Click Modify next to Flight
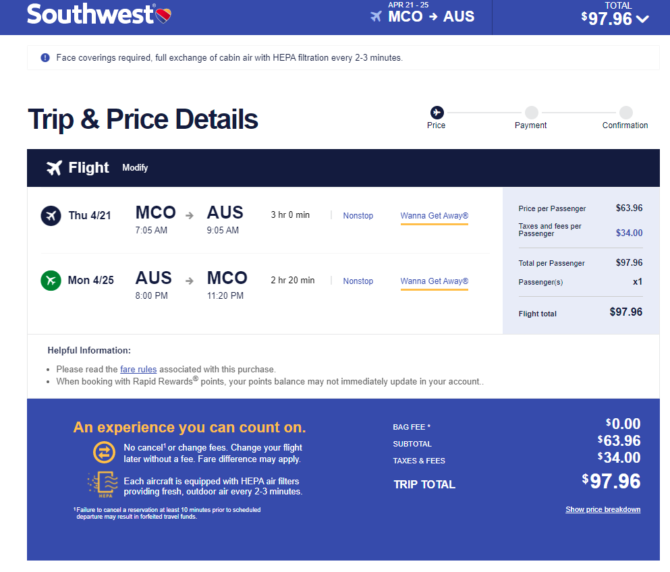This screenshot has width=670, height=572. pyautogui.click(x=135, y=167)
